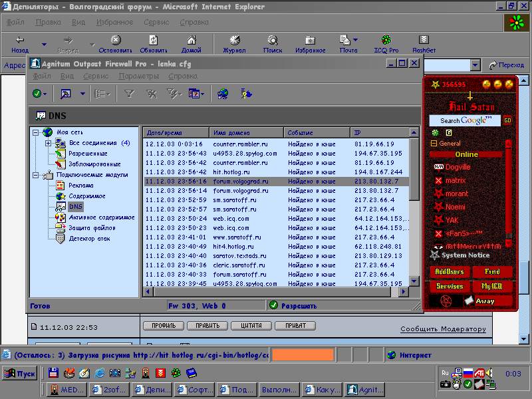Collapse the Моя сеть tree node
Image resolution: width=532 pixels, height=399 pixels.
[x=35, y=132]
